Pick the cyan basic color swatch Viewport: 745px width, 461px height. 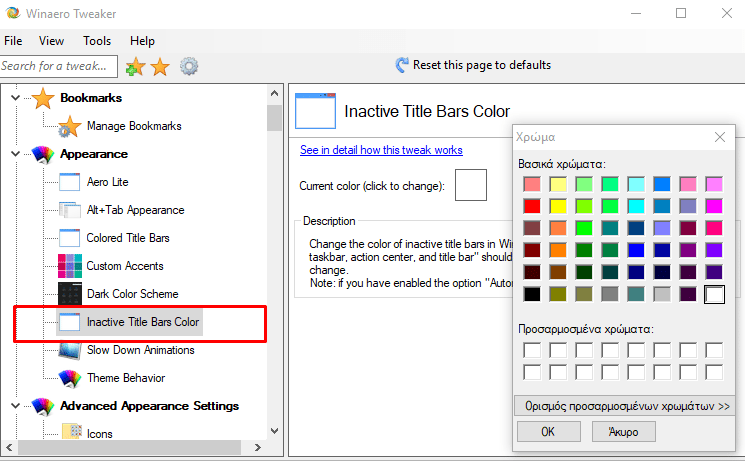coord(636,206)
